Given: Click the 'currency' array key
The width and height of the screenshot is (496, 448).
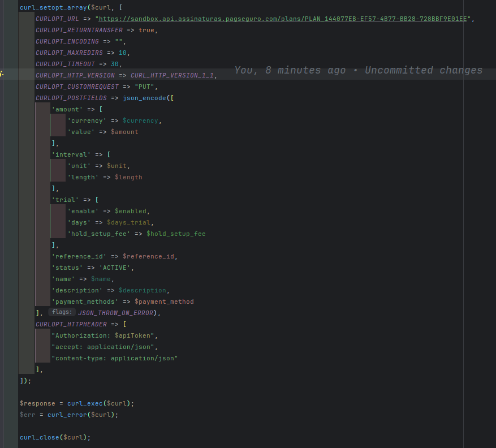Looking at the screenshot, I should 87,120.
